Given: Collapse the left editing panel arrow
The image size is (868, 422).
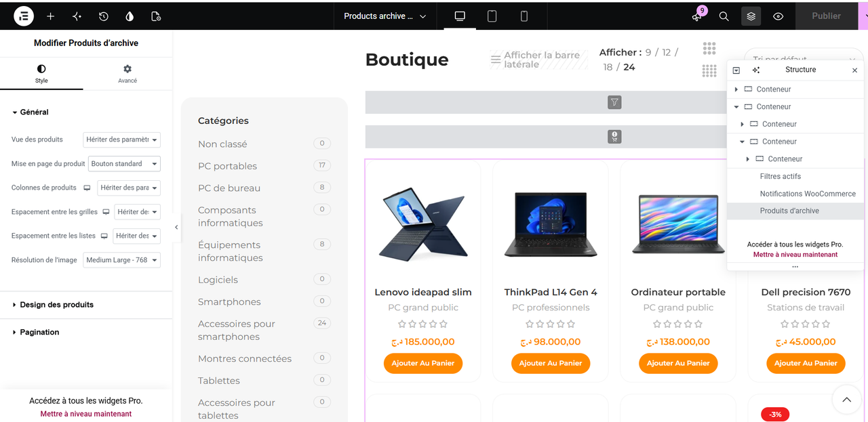Looking at the screenshot, I should (176, 228).
